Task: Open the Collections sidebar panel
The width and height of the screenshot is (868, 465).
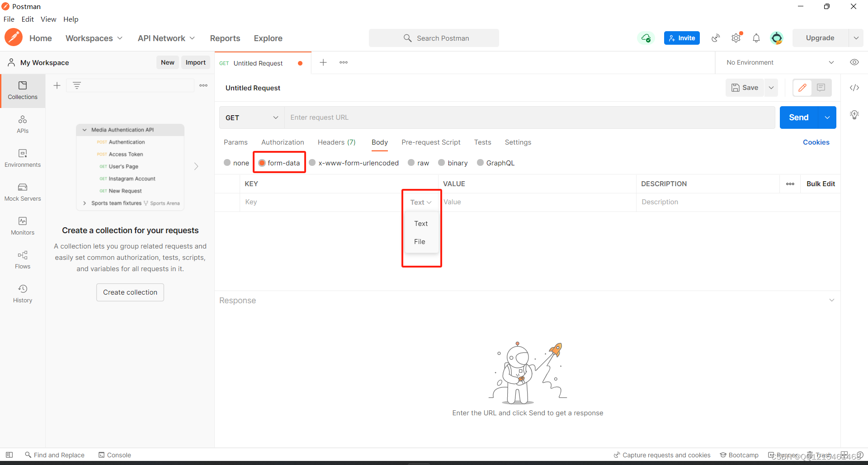Action: [x=23, y=91]
